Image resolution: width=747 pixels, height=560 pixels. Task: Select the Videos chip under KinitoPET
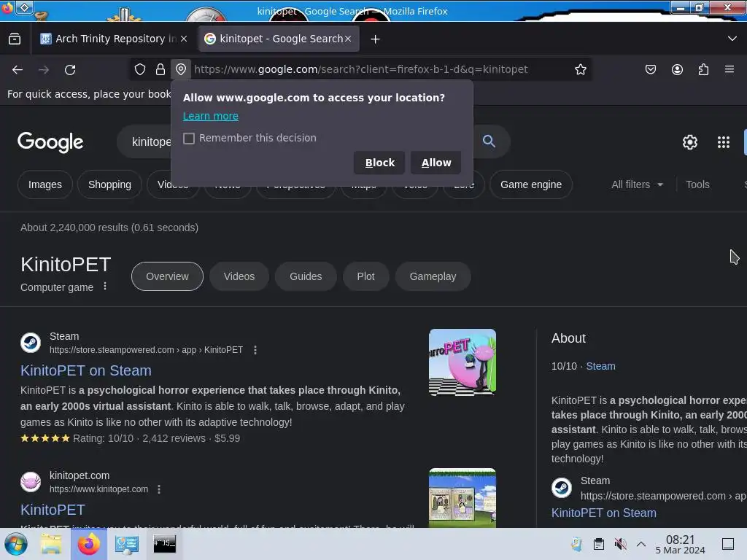(239, 276)
